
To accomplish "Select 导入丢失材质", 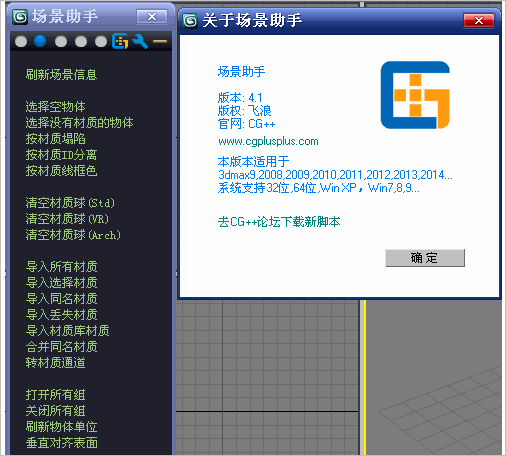I will point(61,315).
